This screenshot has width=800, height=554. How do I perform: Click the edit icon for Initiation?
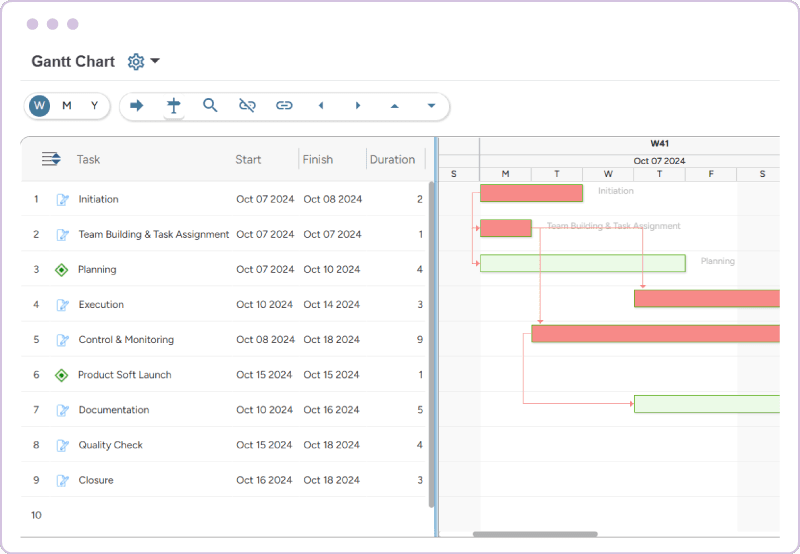coord(62,199)
